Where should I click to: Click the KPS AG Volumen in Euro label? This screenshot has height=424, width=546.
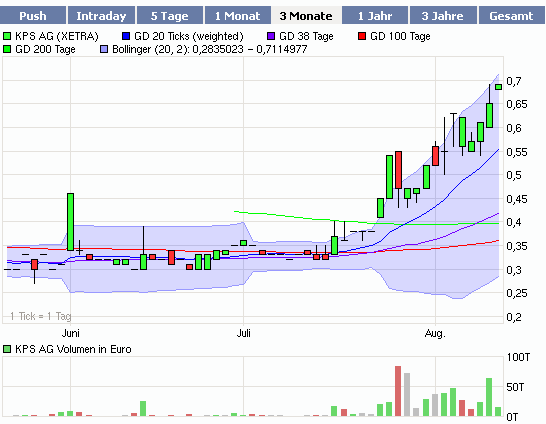click(x=73, y=349)
